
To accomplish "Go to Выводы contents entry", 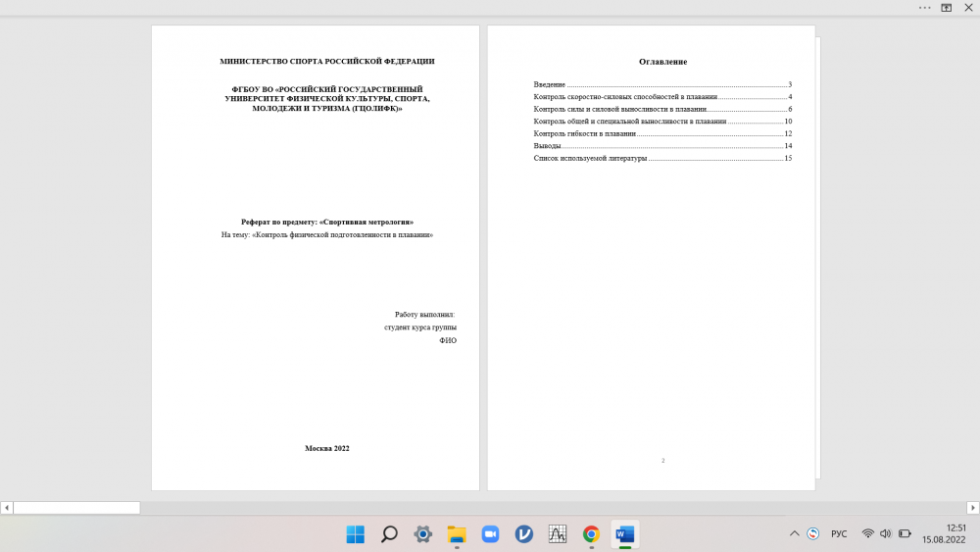I will pyautogui.click(x=662, y=146).
